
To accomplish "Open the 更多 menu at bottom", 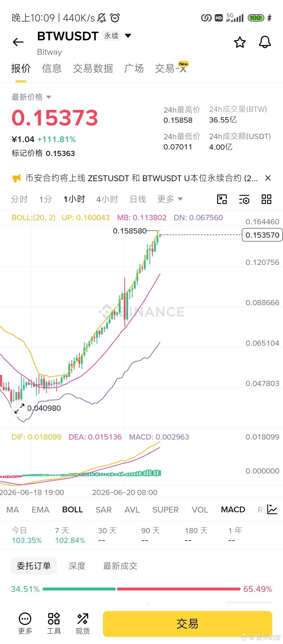I will pyautogui.click(x=25, y=624).
